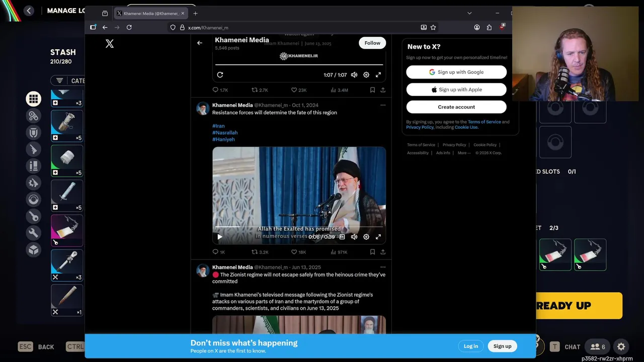This screenshot has height=362, width=644.
Task: Open replies on the 1.7K comment post
Action: coord(220,90)
